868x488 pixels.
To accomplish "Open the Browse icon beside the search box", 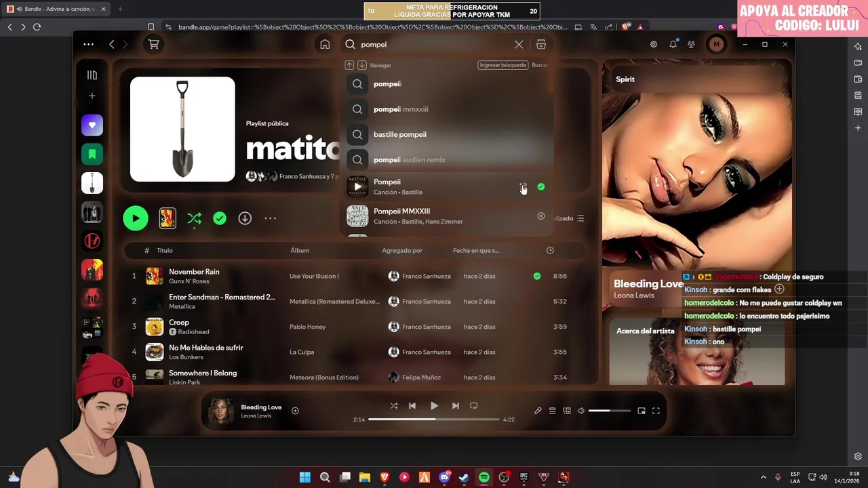I will point(541,44).
